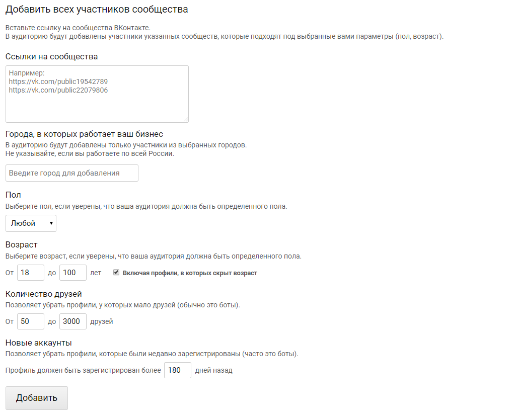This screenshot has height=420, width=515.
Task: Click the minimum friends field showing 50
Action: click(31, 321)
